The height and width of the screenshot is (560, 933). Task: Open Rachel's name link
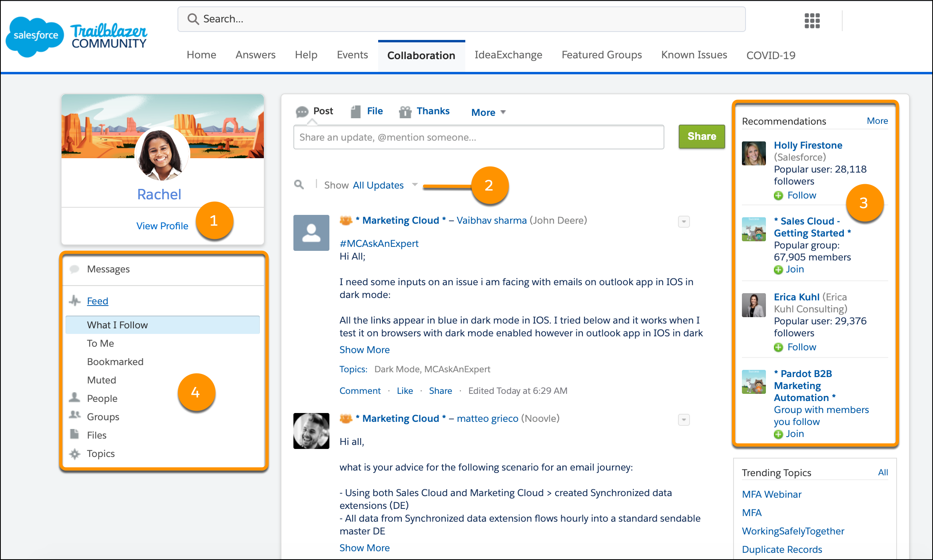[x=159, y=194]
